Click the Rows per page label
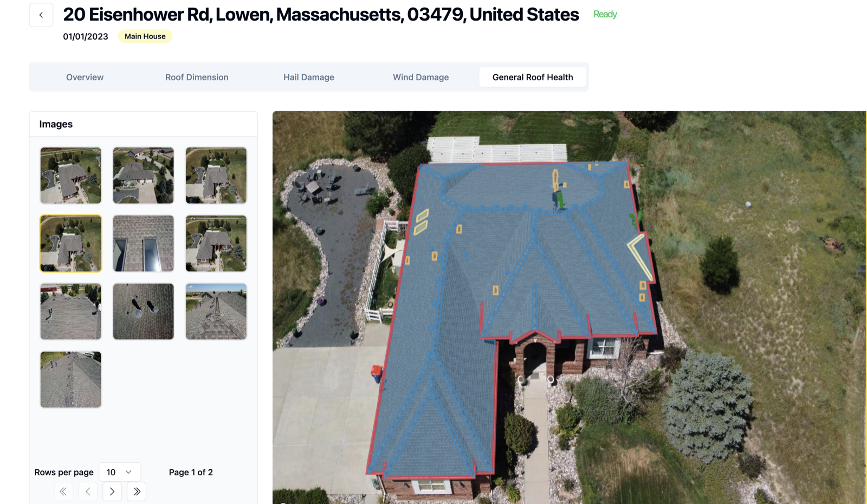The height and width of the screenshot is (504, 867). coord(64,472)
